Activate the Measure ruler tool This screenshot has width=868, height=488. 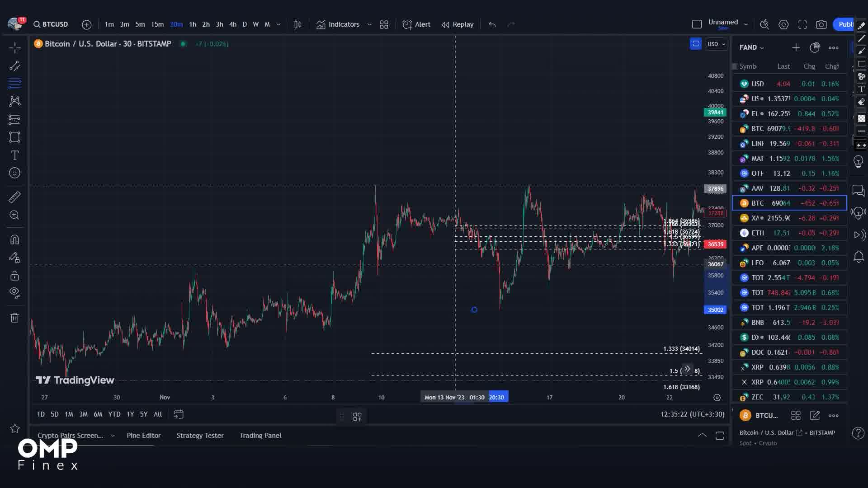click(14, 197)
